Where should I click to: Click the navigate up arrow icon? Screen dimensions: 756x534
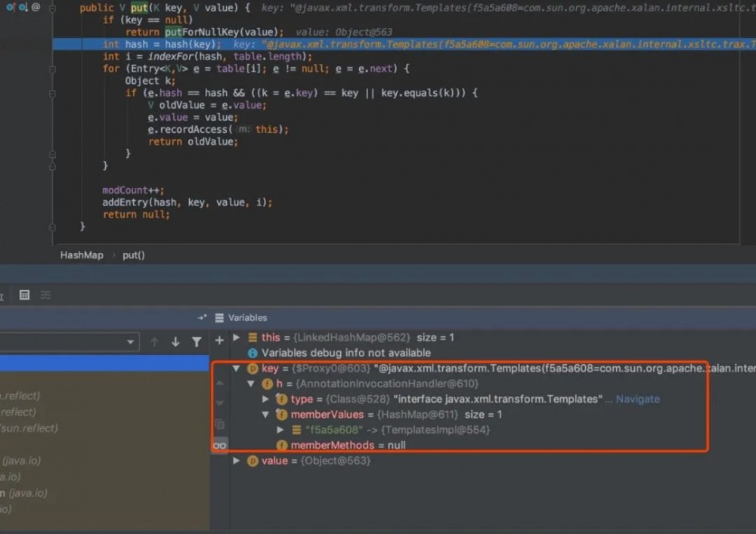pyautogui.click(x=155, y=341)
